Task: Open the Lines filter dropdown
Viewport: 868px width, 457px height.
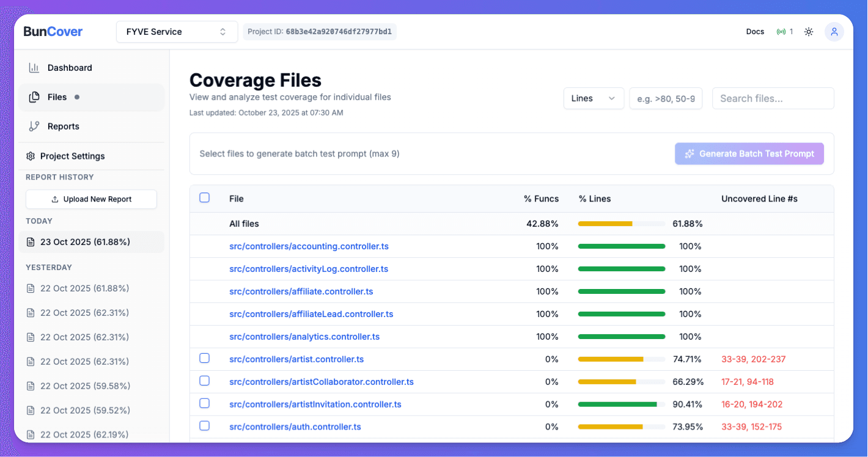Action: pyautogui.click(x=593, y=98)
